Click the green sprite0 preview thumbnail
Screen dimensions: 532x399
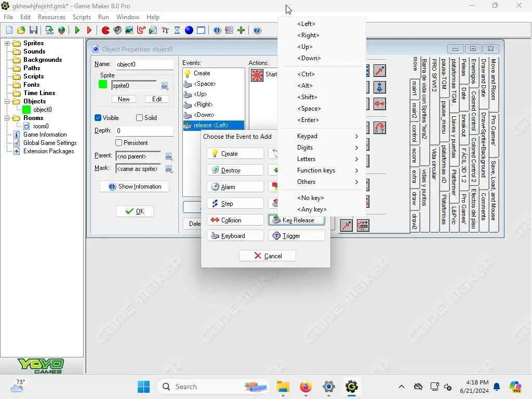(103, 85)
